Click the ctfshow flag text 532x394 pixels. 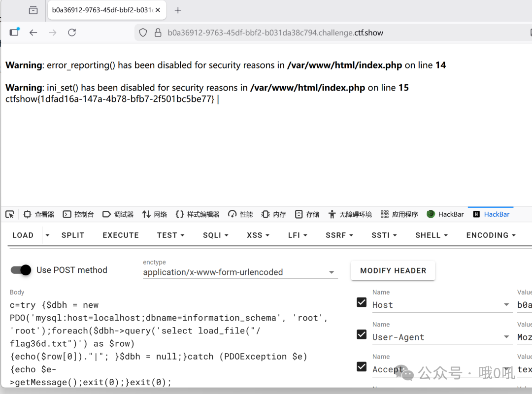click(109, 99)
